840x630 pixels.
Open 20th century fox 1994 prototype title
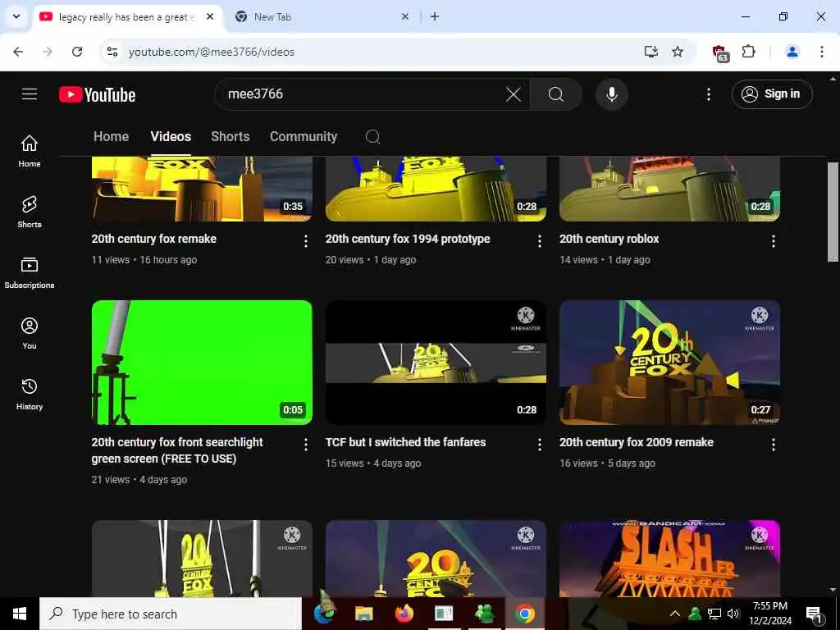coord(408,239)
